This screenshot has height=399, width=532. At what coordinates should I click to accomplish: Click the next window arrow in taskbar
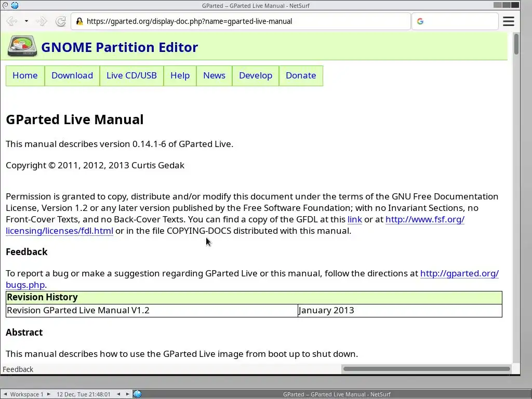tap(128, 394)
